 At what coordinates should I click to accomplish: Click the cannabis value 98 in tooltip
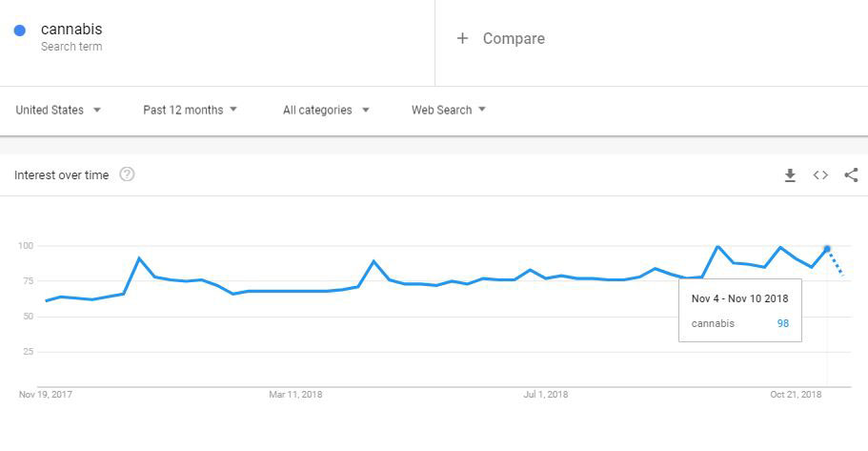pos(783,323)
